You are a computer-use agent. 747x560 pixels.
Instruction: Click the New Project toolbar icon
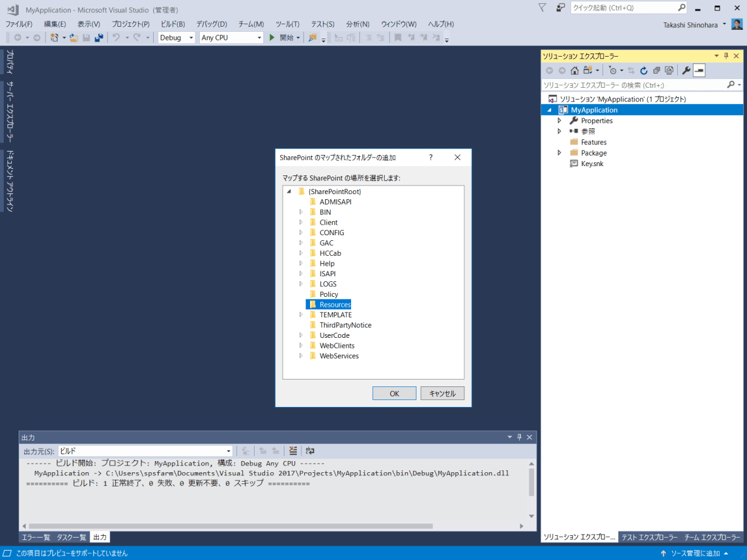(x=55, y=38)
